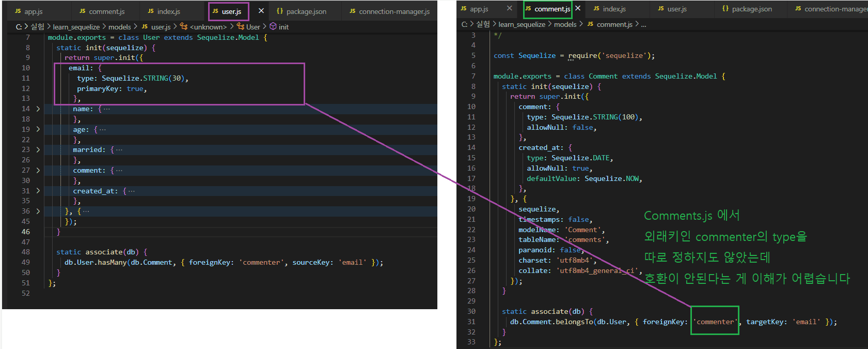
Task: Unfold the married block at line 23
Action: tap(38, 150)
